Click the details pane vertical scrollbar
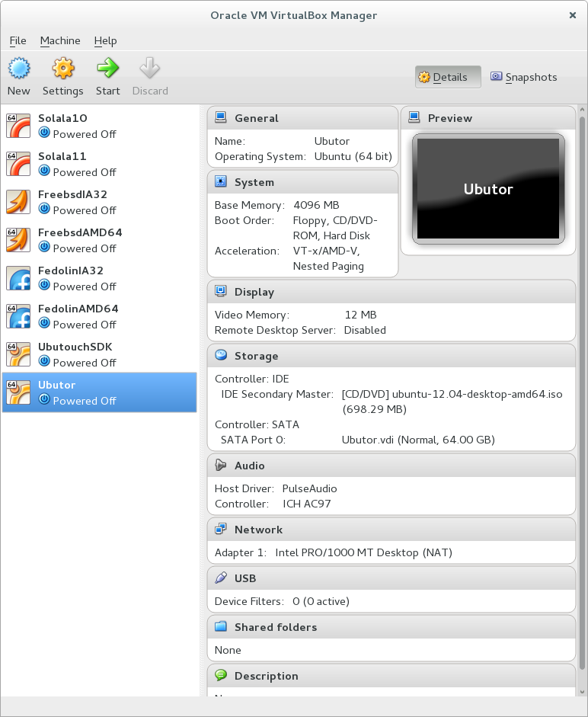Image resolution: width=588 pixels, height=717 pixels. tap(583, 381)
